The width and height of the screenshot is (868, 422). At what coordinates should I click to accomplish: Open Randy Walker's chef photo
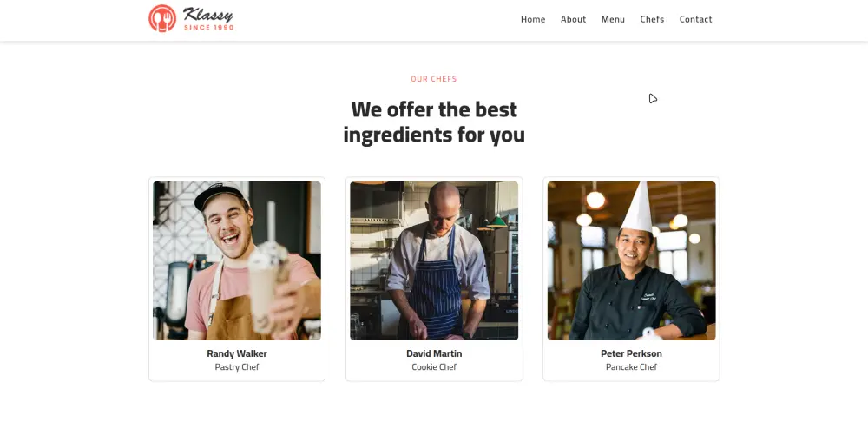coord(237,260)
